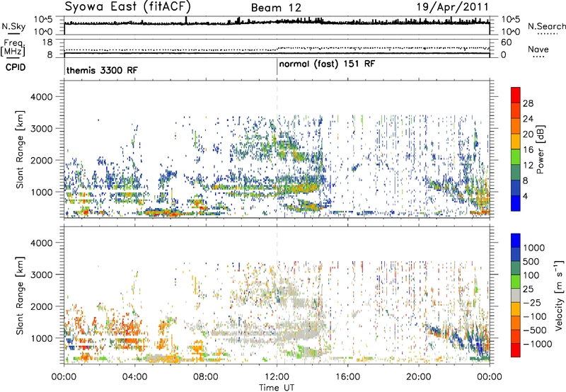This screenshot has height=392, width=566.
Task: Click the power colorbar value 16
Action: [x=528, y=150]
